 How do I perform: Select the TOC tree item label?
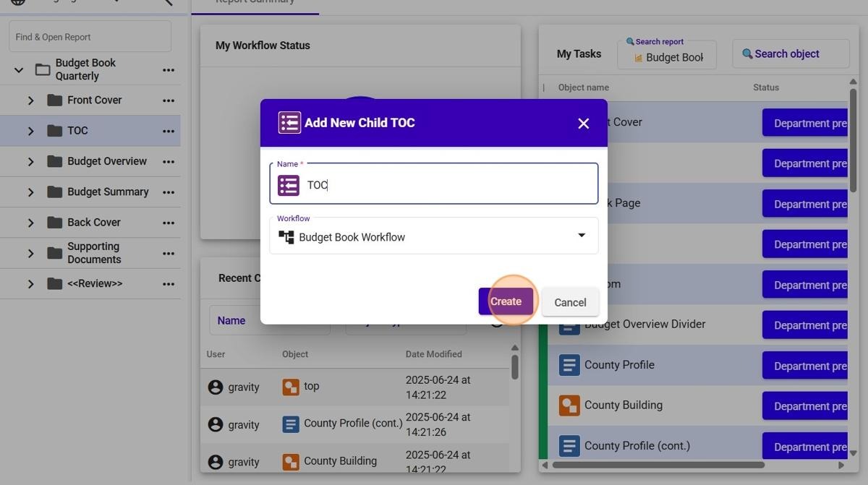pyautogui.click(x=77, y=131)
